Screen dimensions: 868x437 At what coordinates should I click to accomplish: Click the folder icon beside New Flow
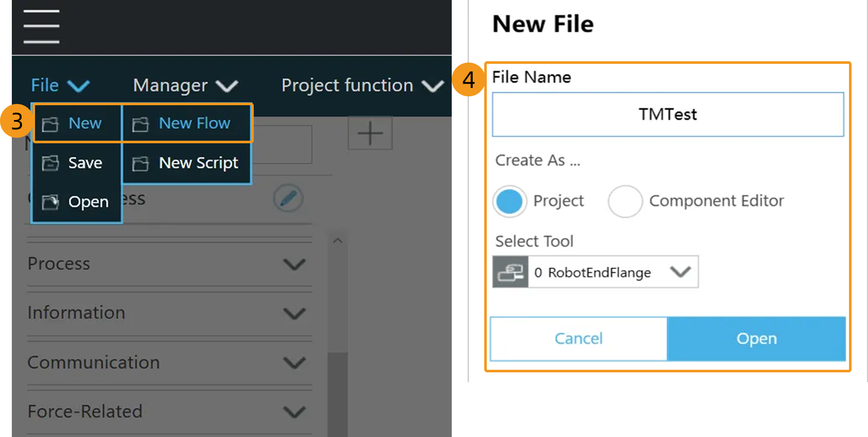(x=140, y=124)
